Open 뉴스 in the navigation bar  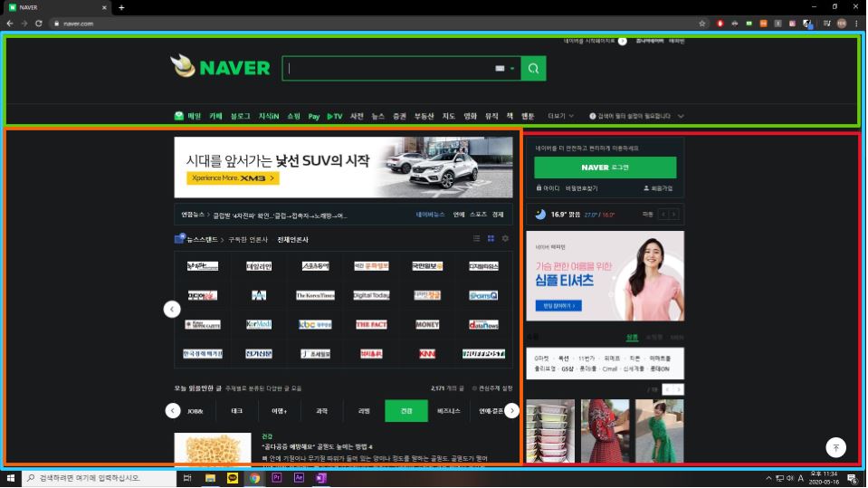coord(377,116)
